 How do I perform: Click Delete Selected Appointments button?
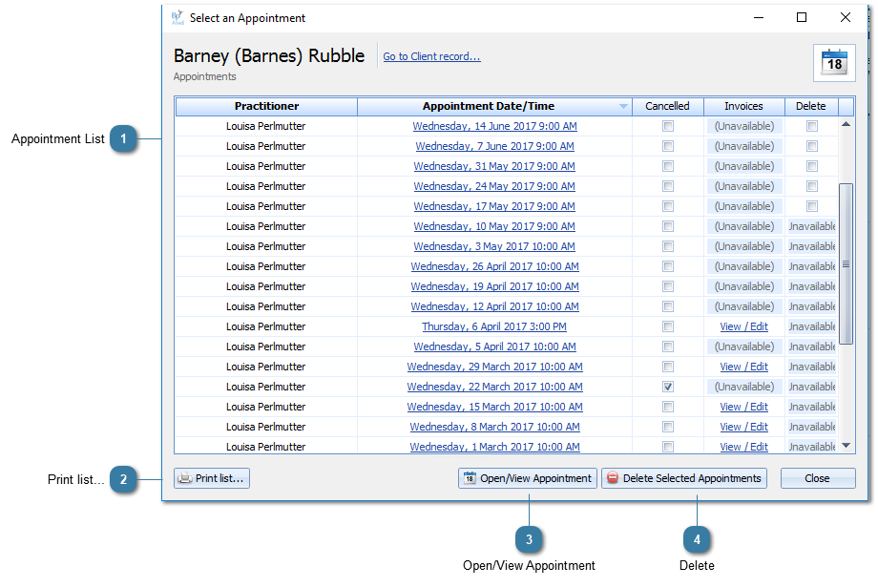683,478
